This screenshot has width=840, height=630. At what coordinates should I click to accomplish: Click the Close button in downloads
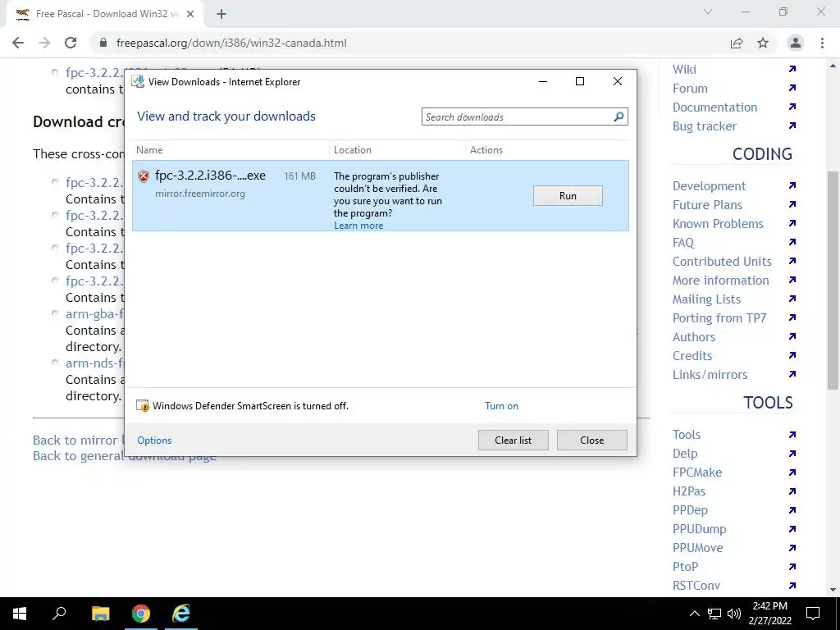[592, 441]
